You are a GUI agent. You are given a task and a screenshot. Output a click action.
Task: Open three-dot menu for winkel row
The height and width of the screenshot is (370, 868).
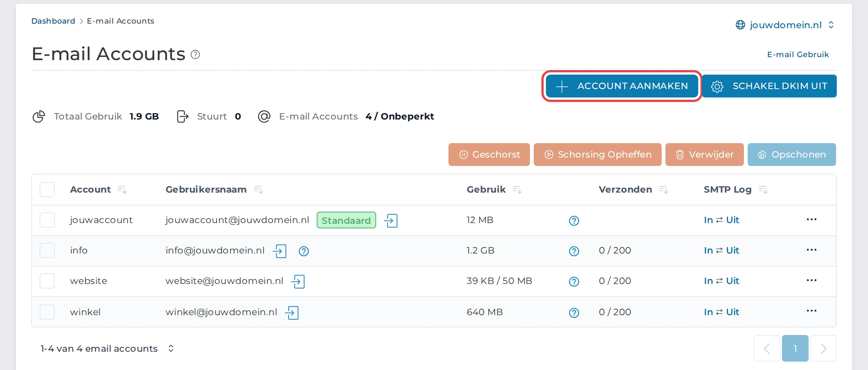[x=811, y=311]
